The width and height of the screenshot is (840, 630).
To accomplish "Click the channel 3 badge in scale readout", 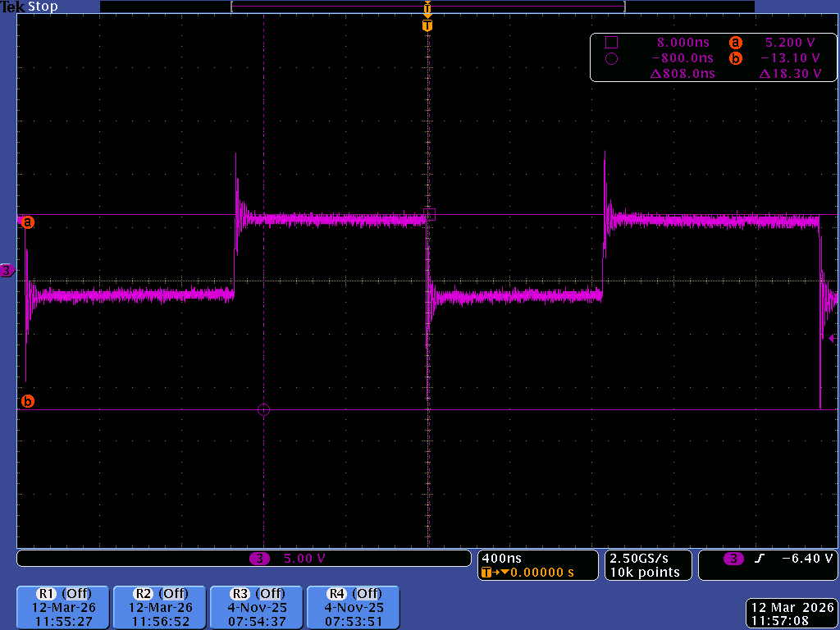I will [x=259, y=558].
